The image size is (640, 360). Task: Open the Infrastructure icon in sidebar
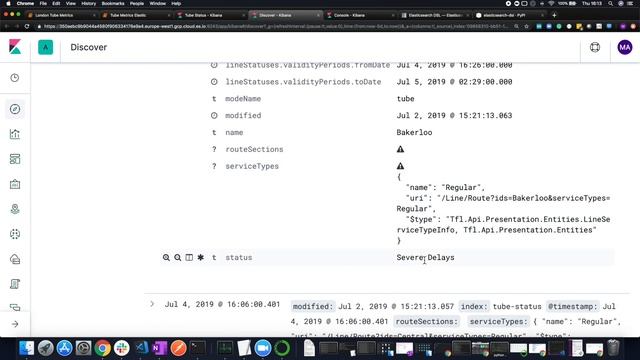pyautogui.click(x=15, y=259)
